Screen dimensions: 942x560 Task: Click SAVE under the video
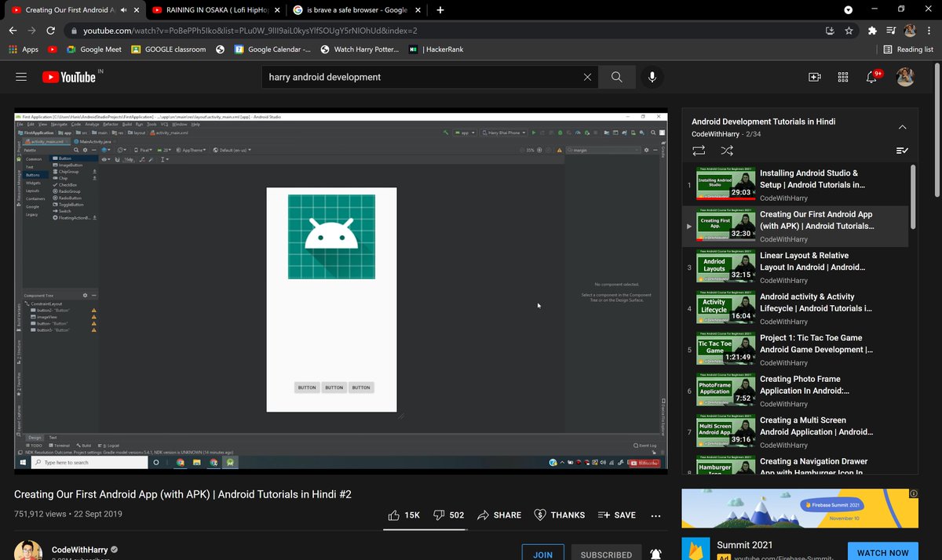click(x=616, y=515)
